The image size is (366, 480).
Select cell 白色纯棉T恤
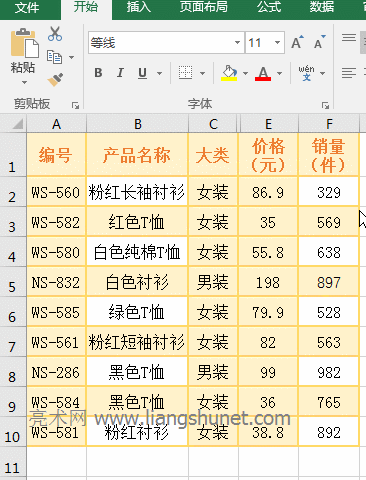pyautogui.click(x=137, y=252)
